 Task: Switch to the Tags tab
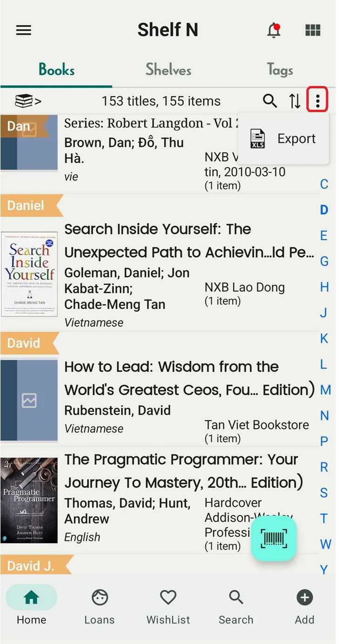point(280,70)
